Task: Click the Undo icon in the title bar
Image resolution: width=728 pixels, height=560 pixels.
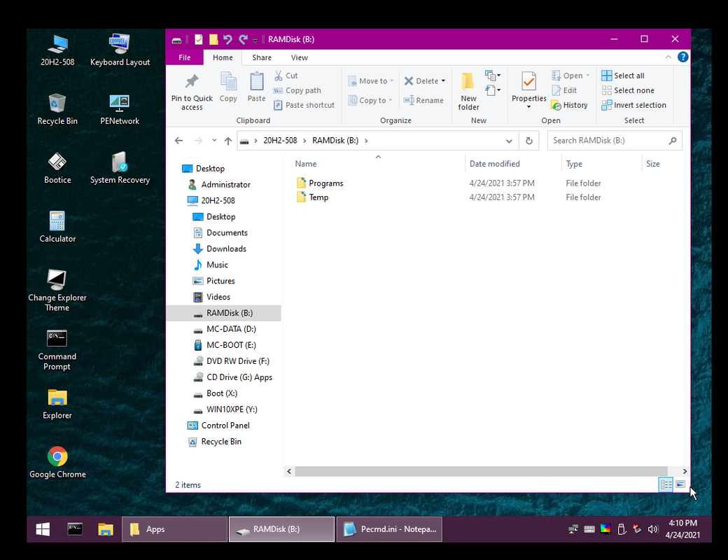Action: pos(227,39)
